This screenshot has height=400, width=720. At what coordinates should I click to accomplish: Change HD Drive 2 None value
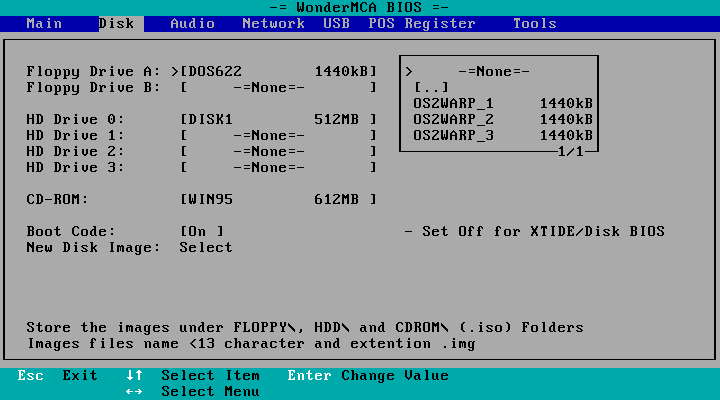pyautogui.click(x=279, y=152)
